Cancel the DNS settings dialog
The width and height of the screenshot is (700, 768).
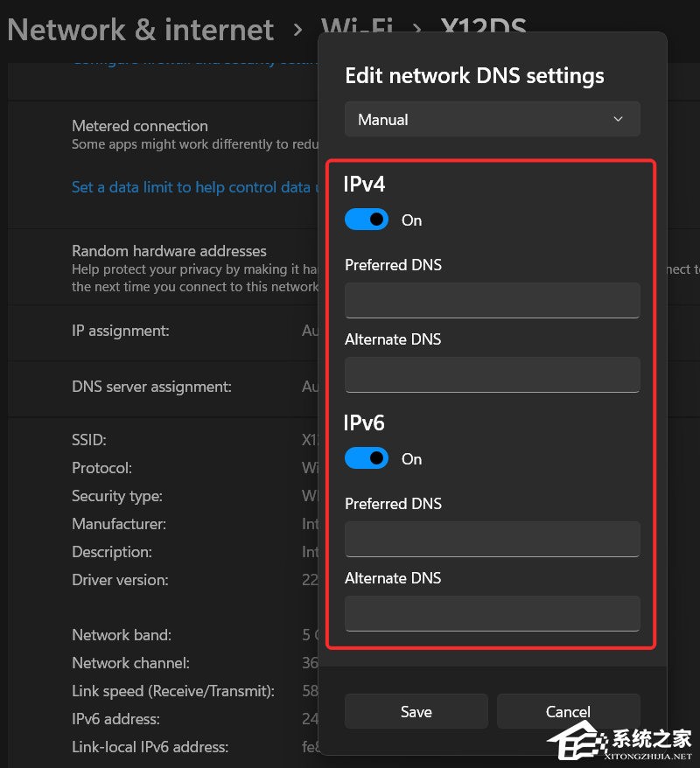click(568, 711)
